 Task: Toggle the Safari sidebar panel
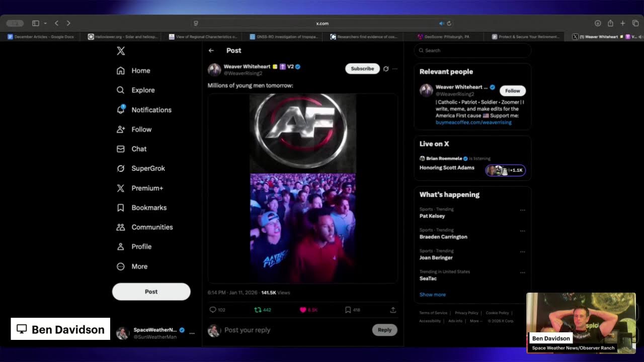tap(36, 24)
